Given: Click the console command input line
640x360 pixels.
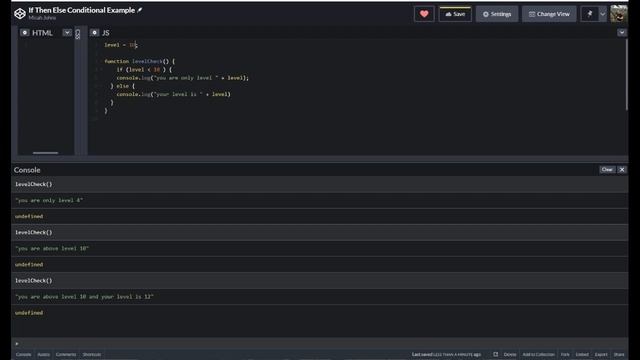Looking at the screenshot, I should pos(320,343).
